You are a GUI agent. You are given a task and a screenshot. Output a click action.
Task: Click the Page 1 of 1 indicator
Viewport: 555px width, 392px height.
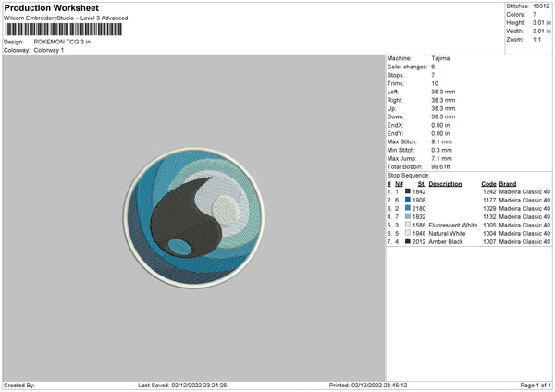tap(536, 386)
